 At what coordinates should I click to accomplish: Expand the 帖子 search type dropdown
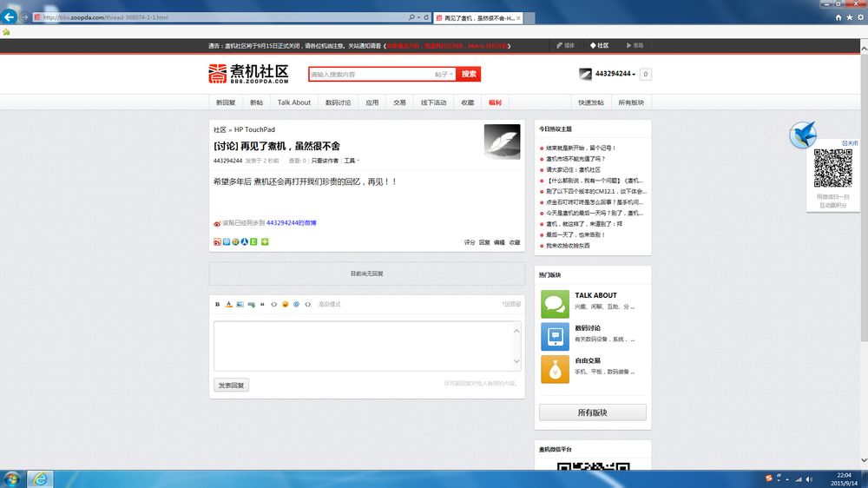(444, 74)
